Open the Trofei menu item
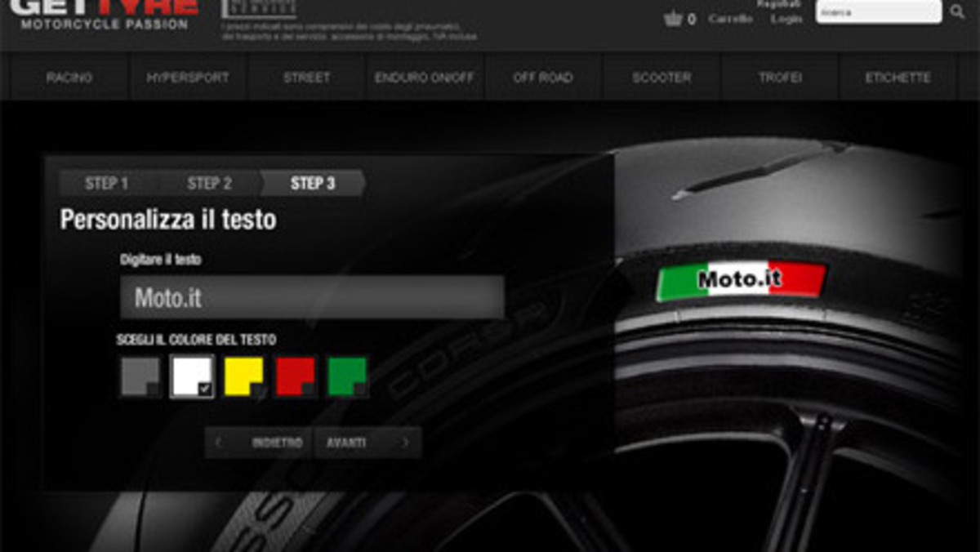The image size is (980, 552). tap(779, 78)
